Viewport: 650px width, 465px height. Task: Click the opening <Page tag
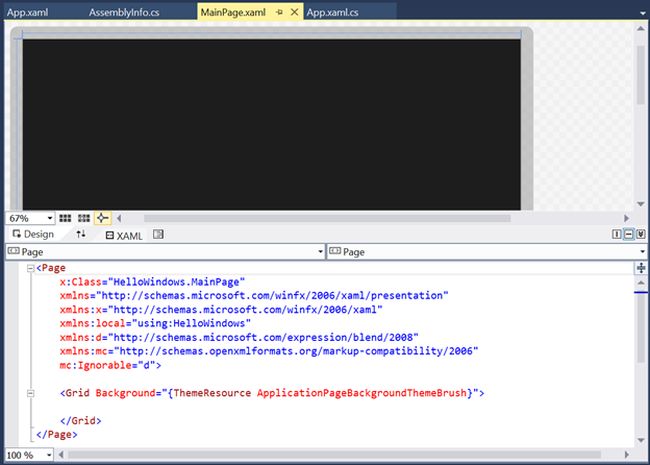pyautogui.click(x=51, y=268)
